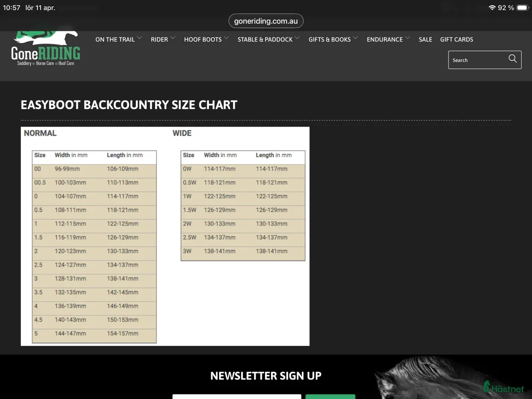
Task: Go to Gift Cards page
Action: (x=456, y=39)
